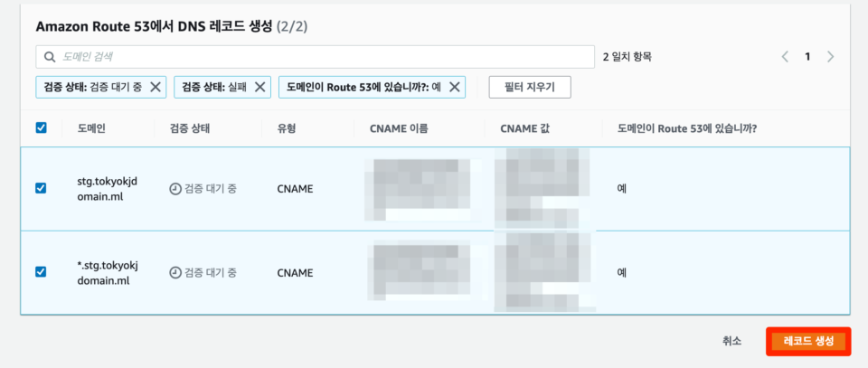Toggle the select-all checkbox in header

click(x=41, y=127)
